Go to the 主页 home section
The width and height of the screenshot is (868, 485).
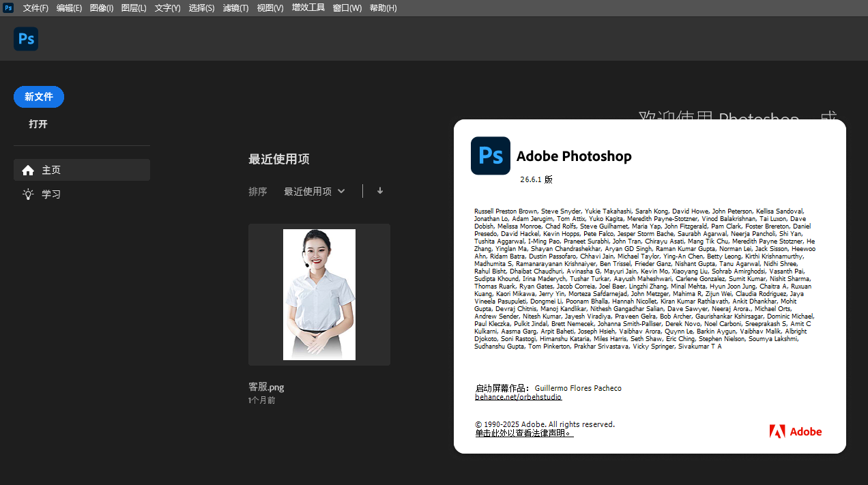tap(82, 170)
